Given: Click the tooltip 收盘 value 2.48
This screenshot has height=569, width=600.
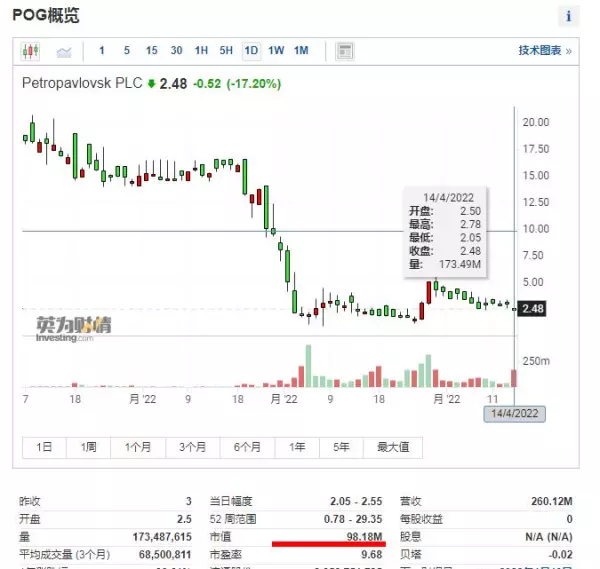Looking at the screenshot, I should (470, 251).
